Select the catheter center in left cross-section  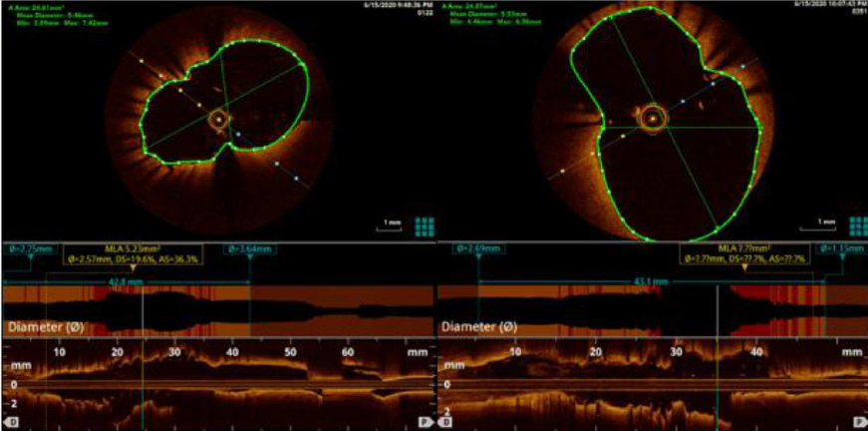point(220,119)
